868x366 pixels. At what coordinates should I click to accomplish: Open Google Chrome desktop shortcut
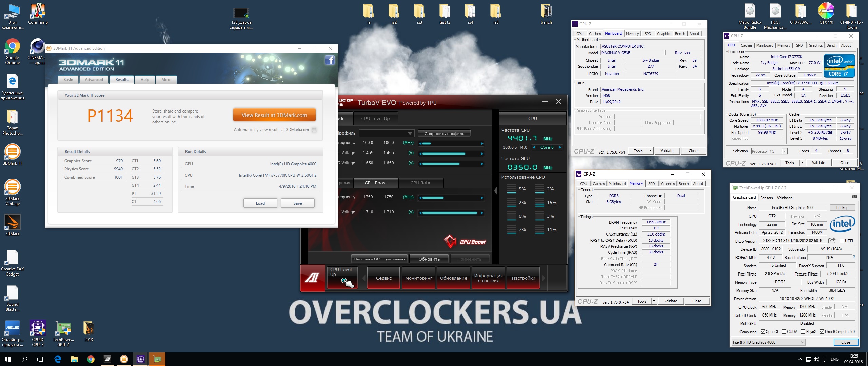click(12, 52)
